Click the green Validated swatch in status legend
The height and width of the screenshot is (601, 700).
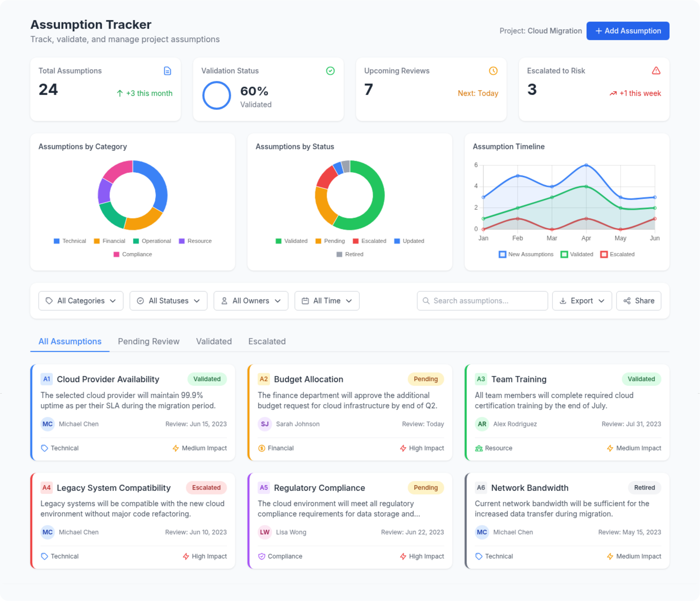pyautogui.click(x=278, y=241)
